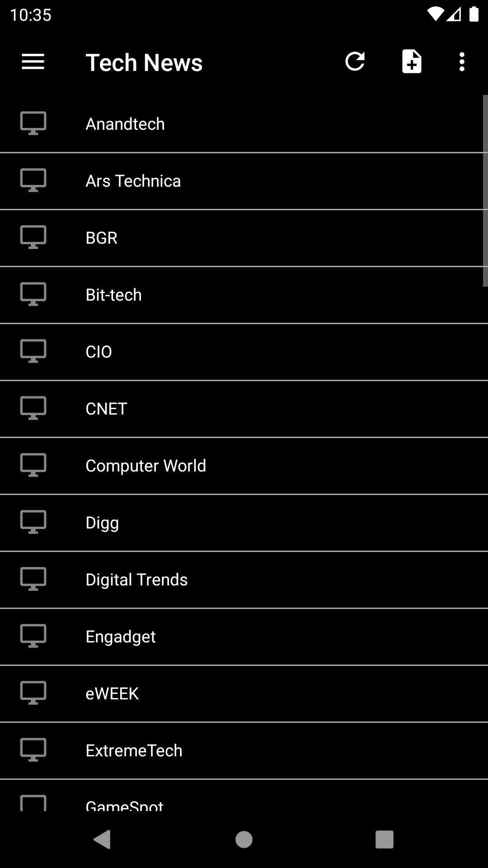488x868 pixels.
Task: Tap the Android back navigation button
Action: 102,840
